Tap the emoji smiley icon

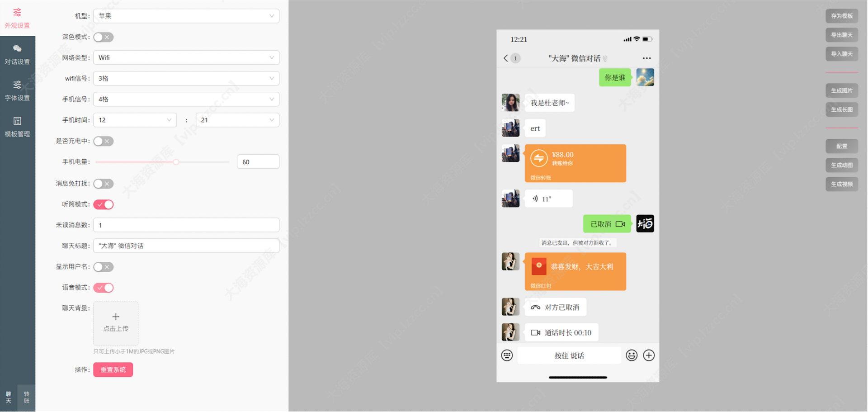point(632,355)
